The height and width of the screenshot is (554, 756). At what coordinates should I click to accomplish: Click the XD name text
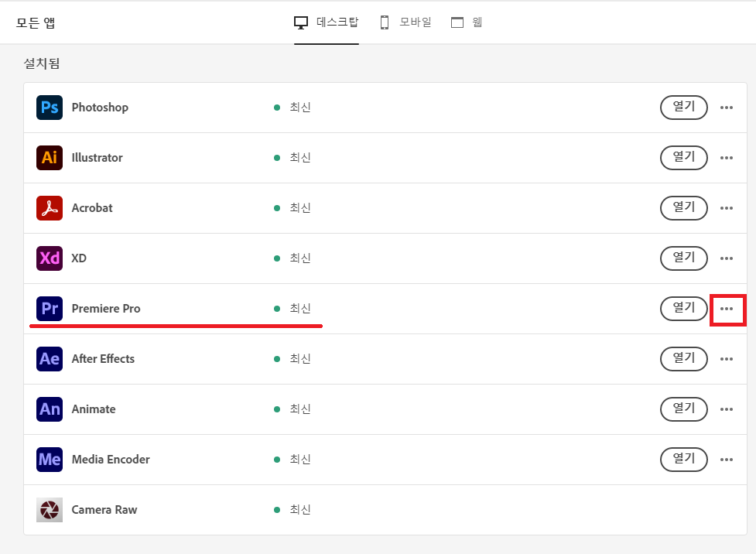(x=79, y=258)
